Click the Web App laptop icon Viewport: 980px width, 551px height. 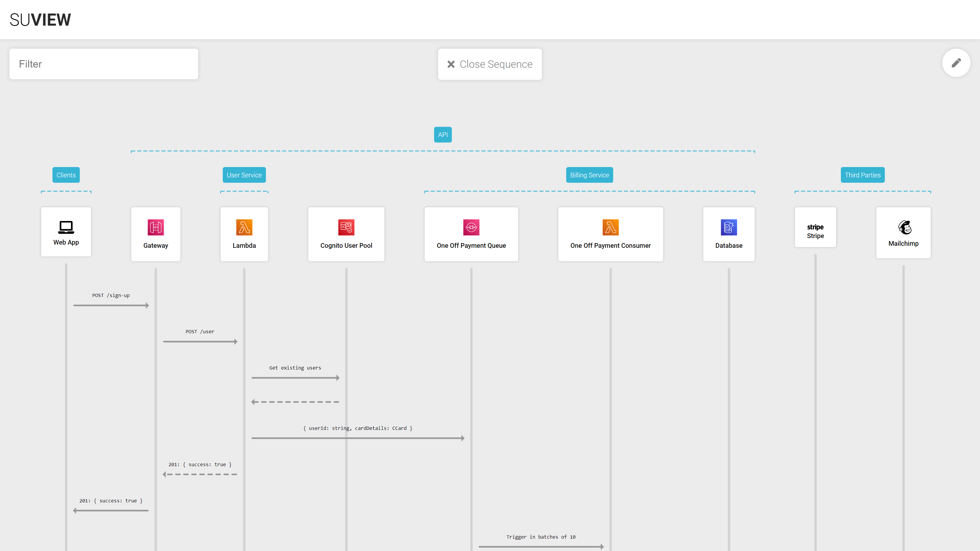[66, 227]
